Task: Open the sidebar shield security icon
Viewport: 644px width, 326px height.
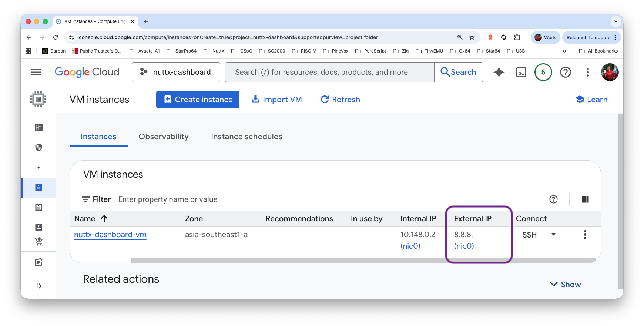Action: 38,148
